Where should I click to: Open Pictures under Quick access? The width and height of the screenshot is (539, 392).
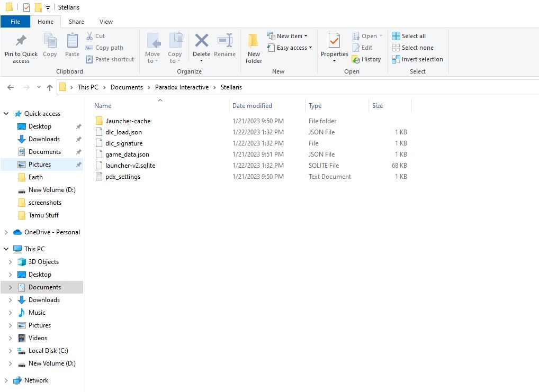point(40,165)
